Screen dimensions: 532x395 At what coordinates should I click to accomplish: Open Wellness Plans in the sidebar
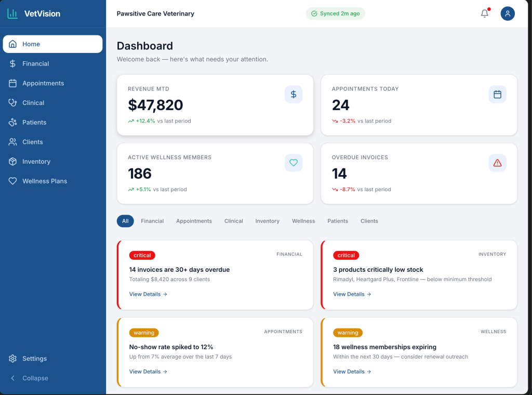pos(45,181)
